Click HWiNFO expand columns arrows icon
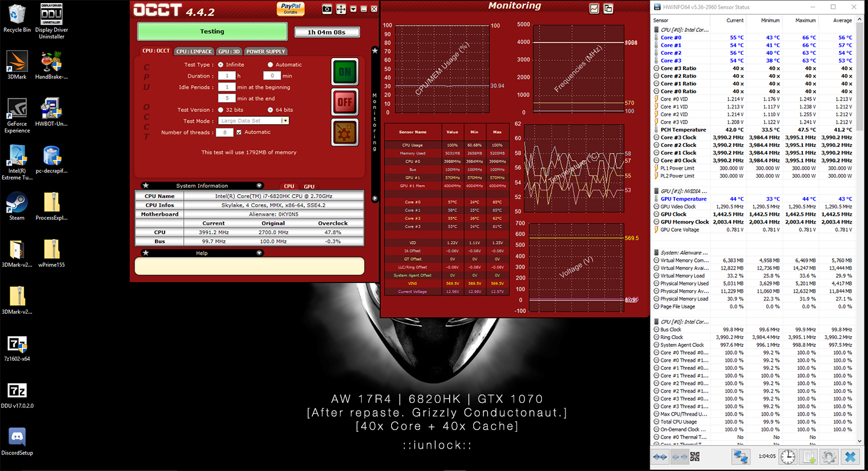 [x=659, y=457]
